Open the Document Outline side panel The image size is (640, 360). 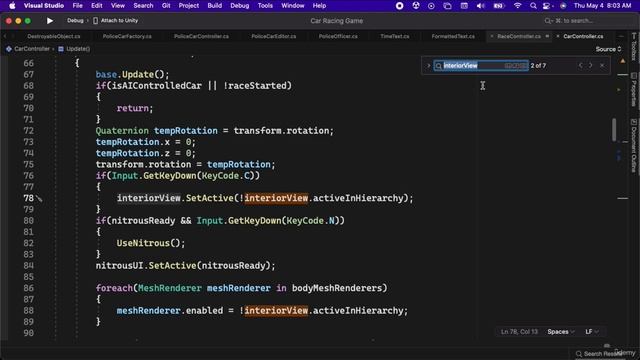(633, 145)
